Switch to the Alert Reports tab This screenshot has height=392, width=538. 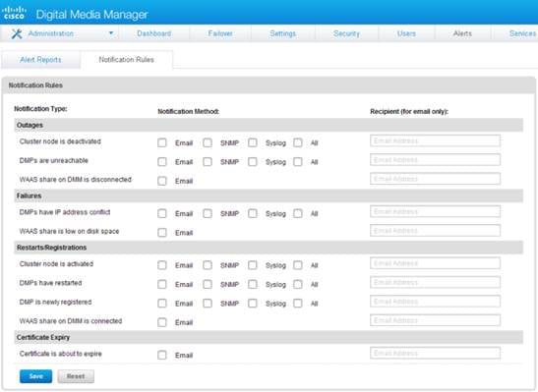[x=41, y=60]
